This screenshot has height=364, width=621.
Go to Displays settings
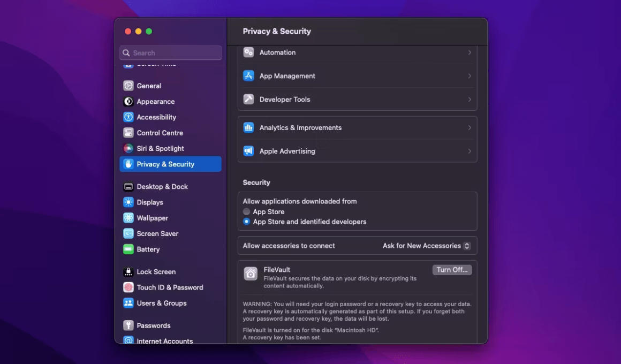[170, 202]
